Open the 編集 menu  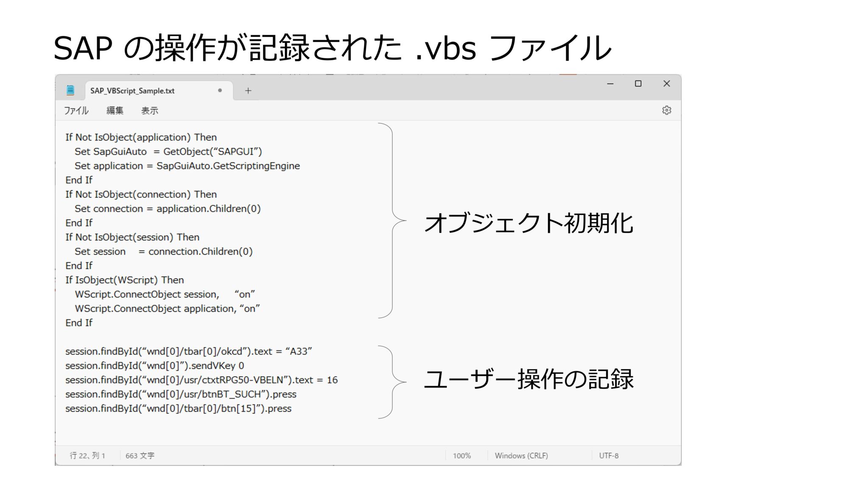[x=115, y=111]
